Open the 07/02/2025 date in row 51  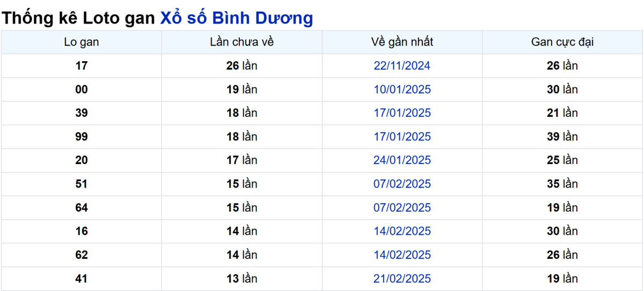(x=402, y=184)
